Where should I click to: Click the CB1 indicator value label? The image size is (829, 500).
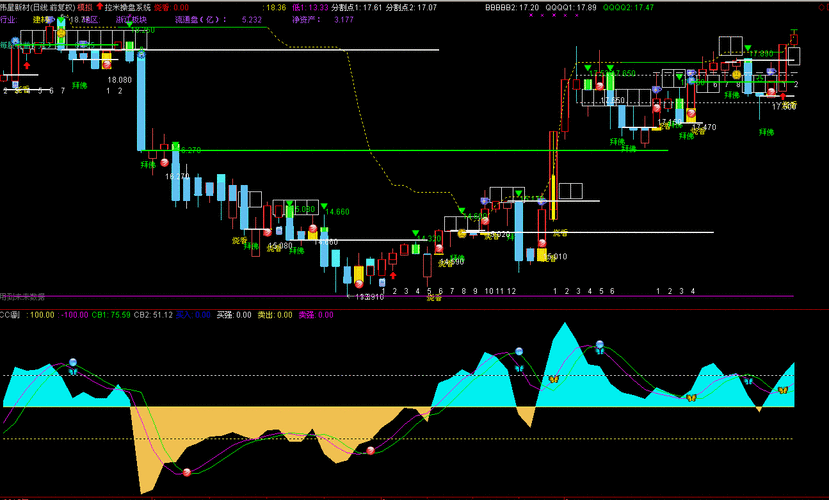[111, 314]
